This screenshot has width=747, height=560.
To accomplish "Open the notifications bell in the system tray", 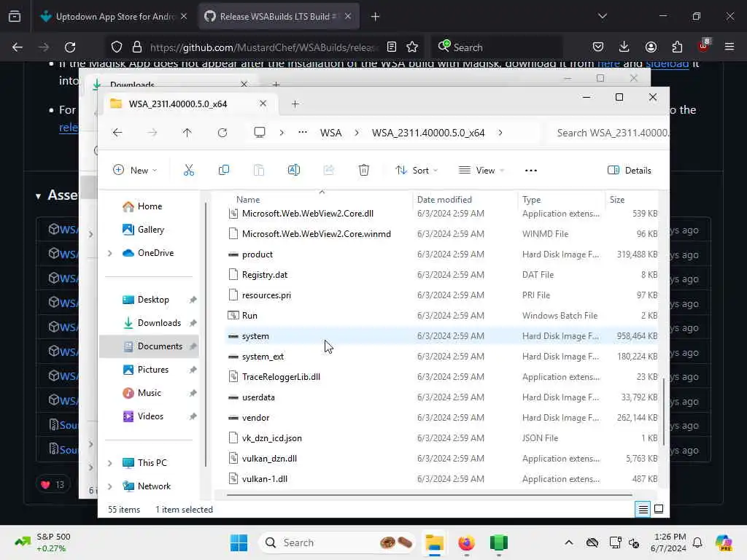I will pos(697,542).
